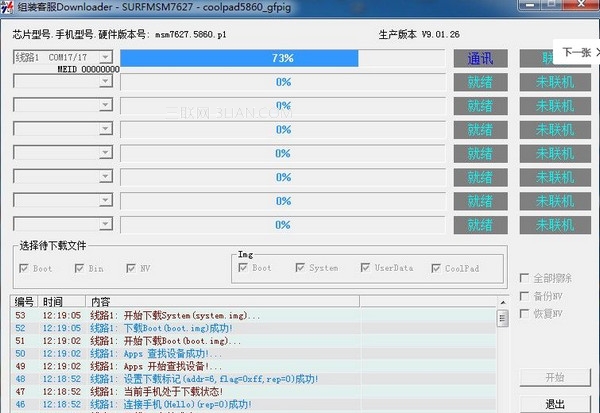Viewport: 600px width, 413px height.
Task: Click the lowest 未联机 button
Action: pos(555,225)
